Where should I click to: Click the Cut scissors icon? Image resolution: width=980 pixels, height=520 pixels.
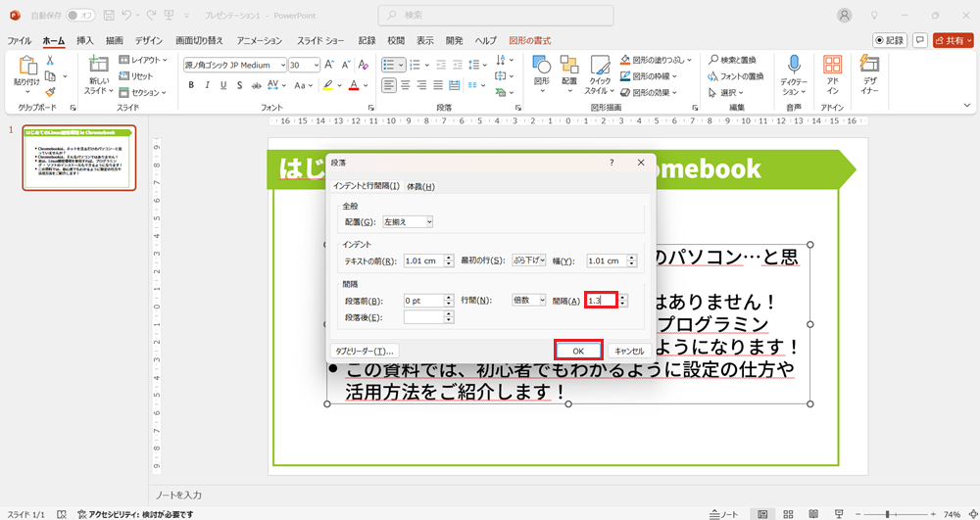(50, 61)
